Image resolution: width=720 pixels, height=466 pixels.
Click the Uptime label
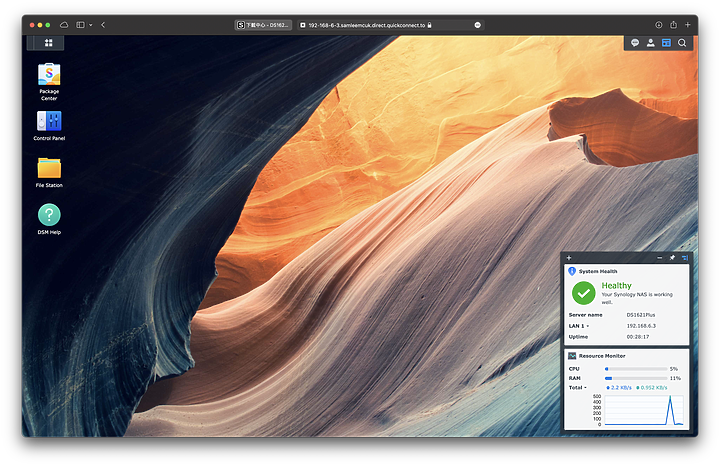[578, 337]
